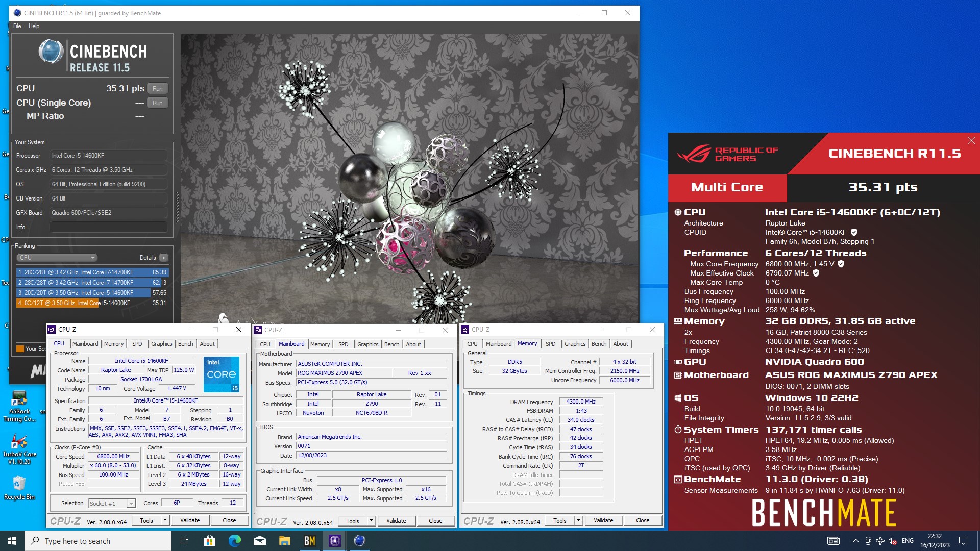Click Validate in first CPU-Z window
The image size is (980, 551).
coord(190,521)
